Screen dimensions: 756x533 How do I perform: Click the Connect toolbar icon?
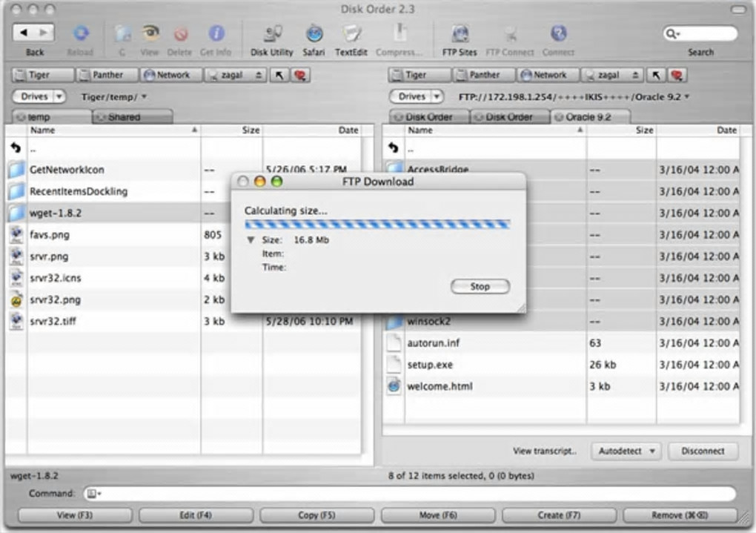point(558,33)
